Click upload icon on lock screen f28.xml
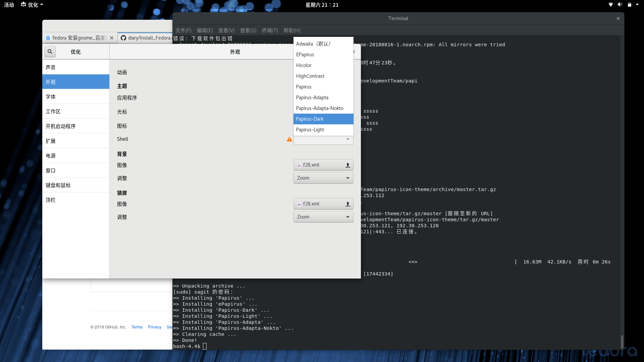The width and height of the screenshot is (644, 362). [x=347, y=204]
